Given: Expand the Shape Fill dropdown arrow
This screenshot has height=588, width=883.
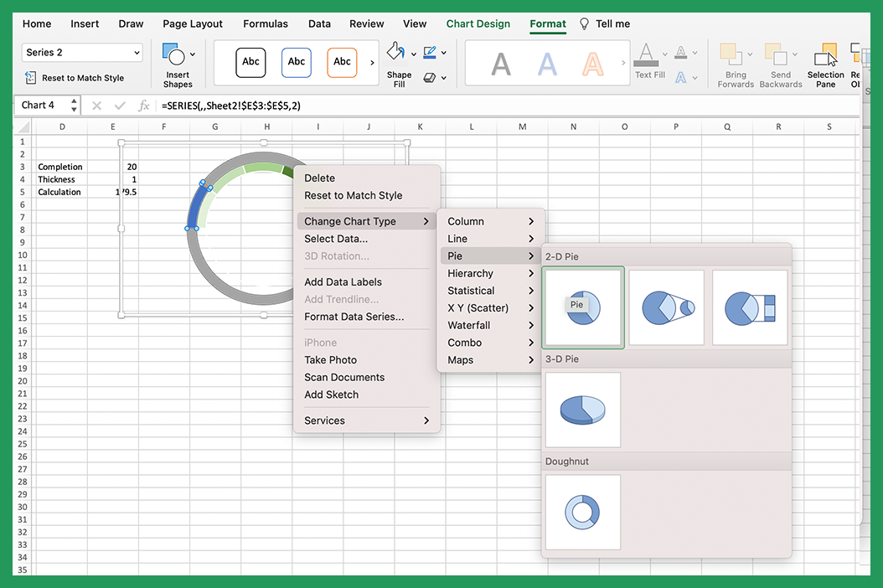Looking at the screenshot, I should (x=413, y=54).
